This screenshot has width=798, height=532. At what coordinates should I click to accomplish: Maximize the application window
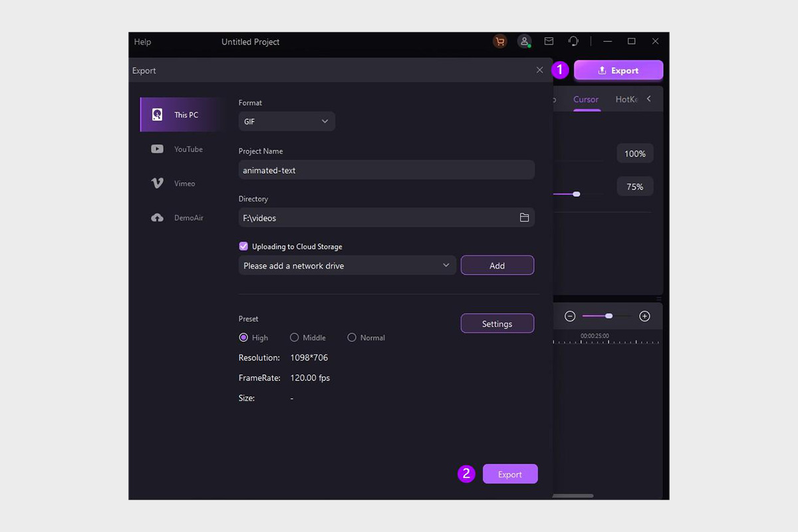[632, 41]
